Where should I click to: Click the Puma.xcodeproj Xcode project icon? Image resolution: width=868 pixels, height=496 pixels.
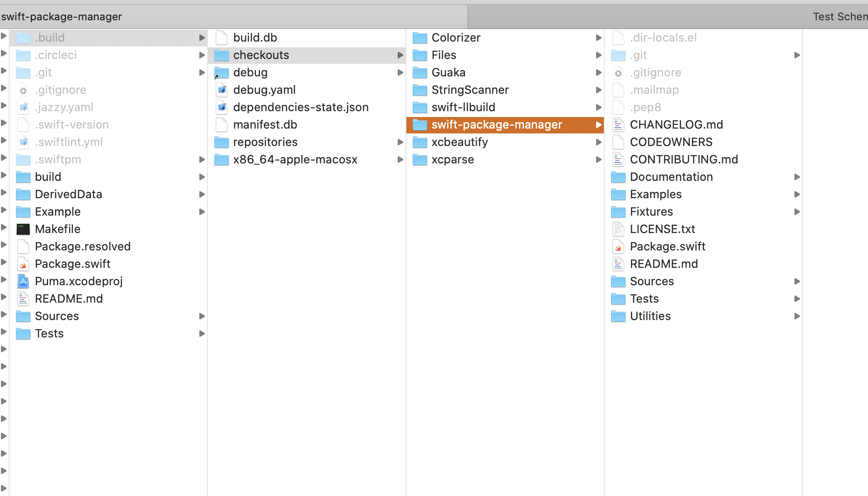click(x=23, y=281)
